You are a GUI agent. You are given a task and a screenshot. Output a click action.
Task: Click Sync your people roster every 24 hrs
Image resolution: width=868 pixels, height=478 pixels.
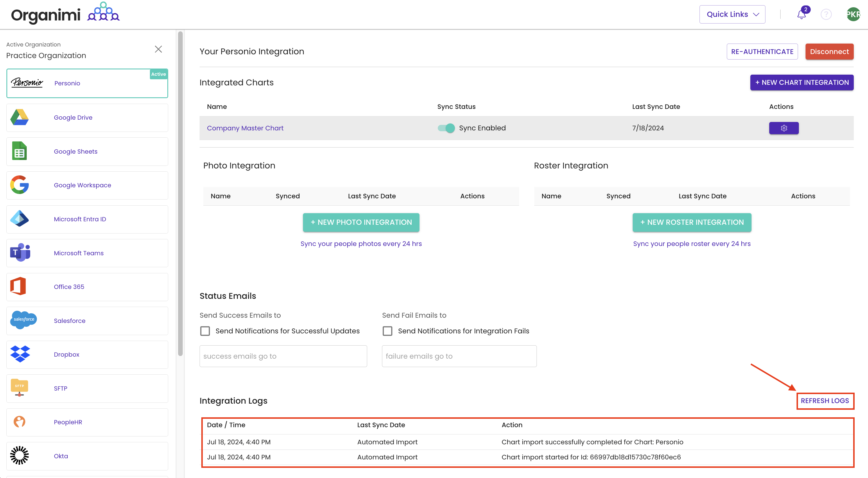(692, 244)
